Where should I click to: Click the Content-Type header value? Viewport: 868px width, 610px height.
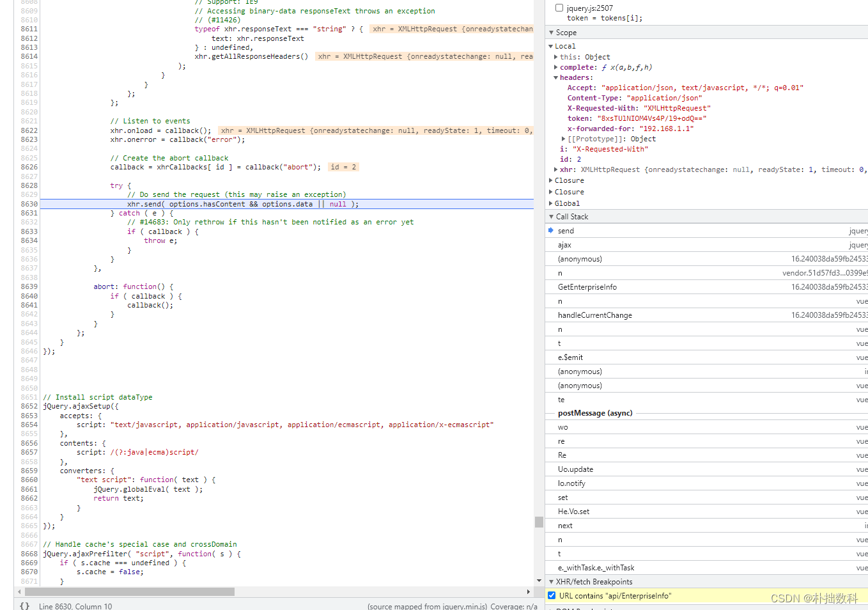(x=664, y=98)
